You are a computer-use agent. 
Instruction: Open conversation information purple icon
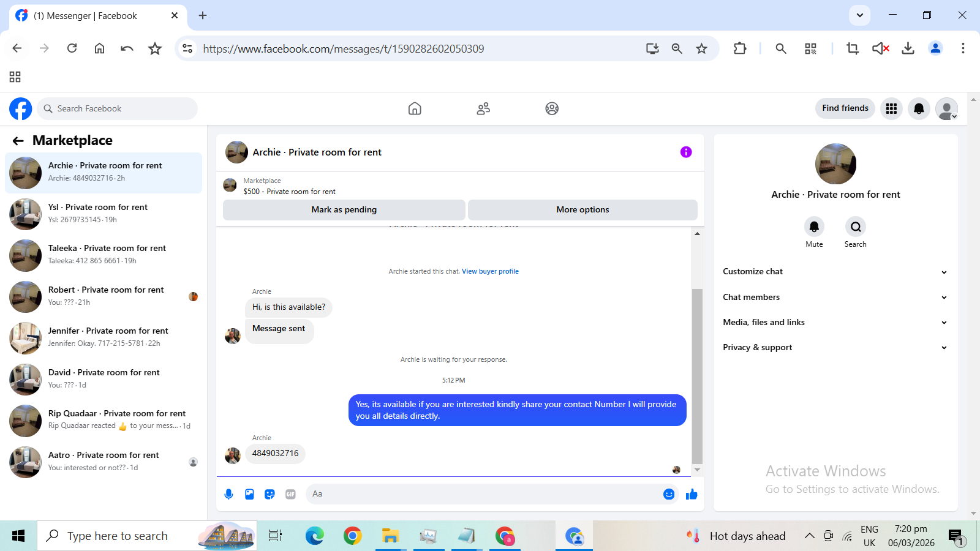coord(686,152)
